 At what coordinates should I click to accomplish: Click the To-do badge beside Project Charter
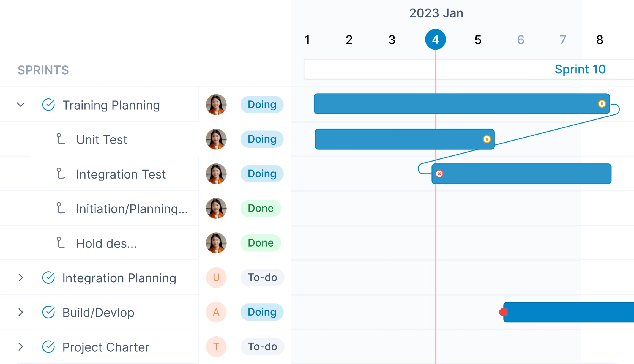pos(262,347)
